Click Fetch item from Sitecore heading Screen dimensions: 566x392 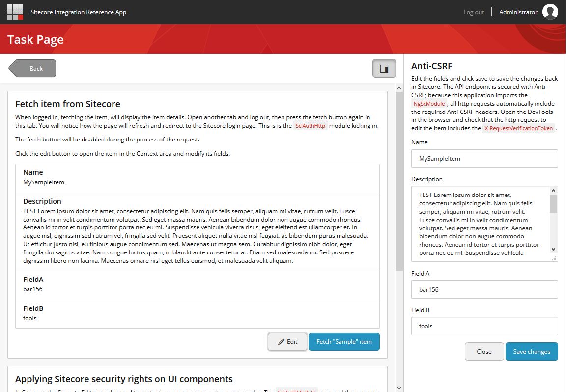(x=68, y=104)
